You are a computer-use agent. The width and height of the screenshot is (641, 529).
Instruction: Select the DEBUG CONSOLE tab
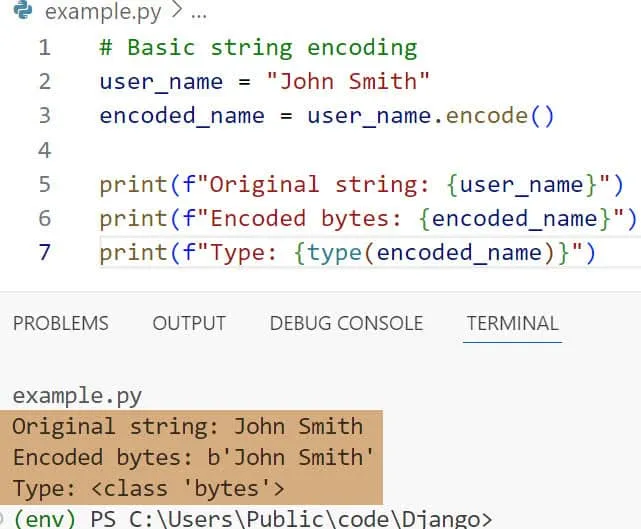click(x=346, y=323)
